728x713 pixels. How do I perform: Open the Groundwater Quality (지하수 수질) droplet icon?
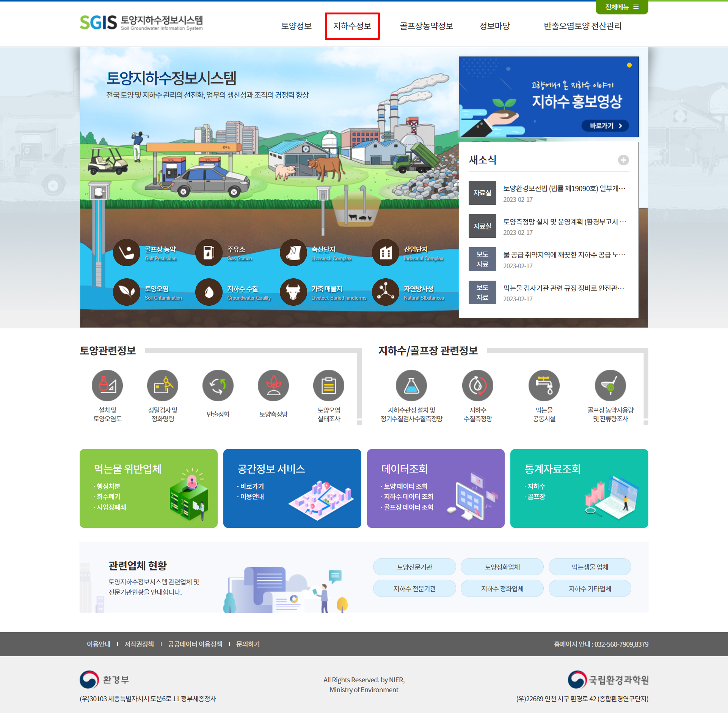(x=209, y=292)
